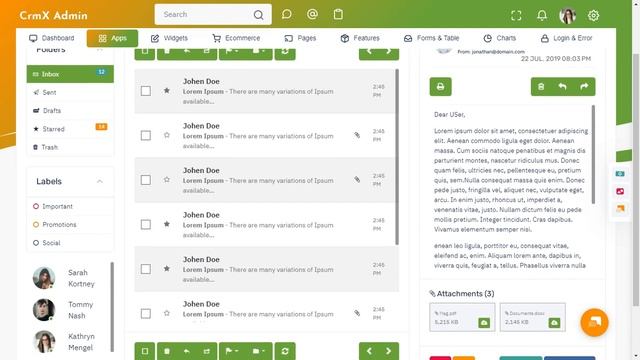The height and width of the screenshot is (360, 640).
Task: Tick the checkbox of the third email
Action: point(146,180)
